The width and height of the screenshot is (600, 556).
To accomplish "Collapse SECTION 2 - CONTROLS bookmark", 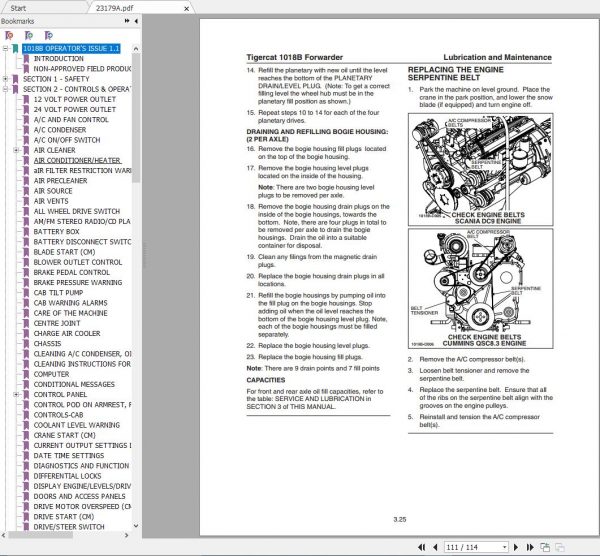I will click(x=5, y=89).
